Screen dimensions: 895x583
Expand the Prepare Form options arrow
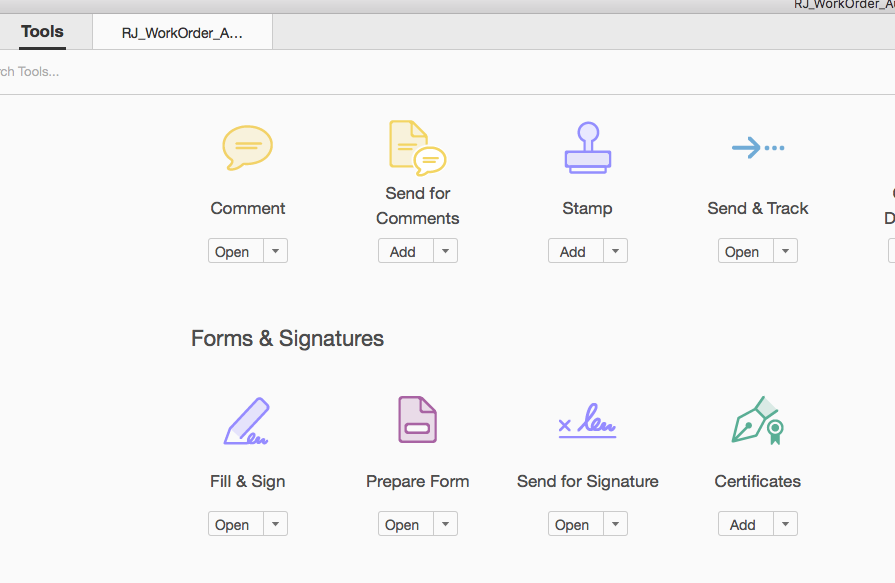tap(446, 523)
